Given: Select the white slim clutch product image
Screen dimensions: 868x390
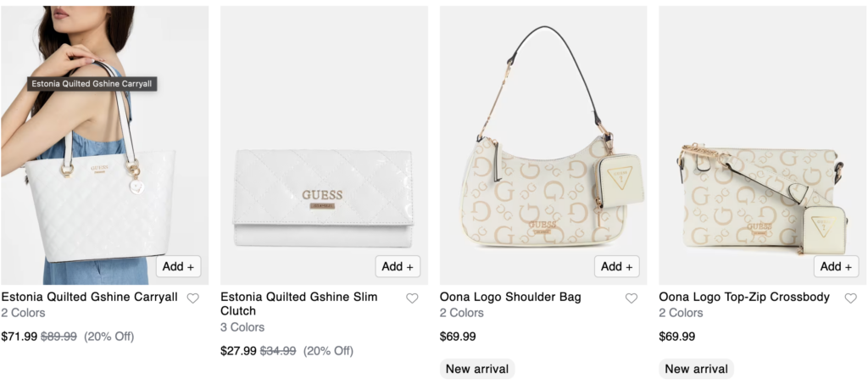Looking at the screenshot, I should pos(323,199).
